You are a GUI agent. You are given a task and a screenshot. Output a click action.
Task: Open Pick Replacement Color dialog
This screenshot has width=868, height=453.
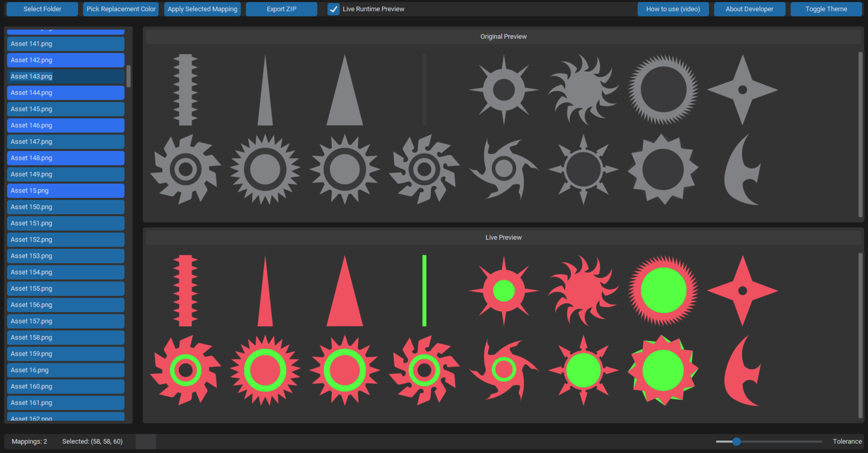(121, 9)
